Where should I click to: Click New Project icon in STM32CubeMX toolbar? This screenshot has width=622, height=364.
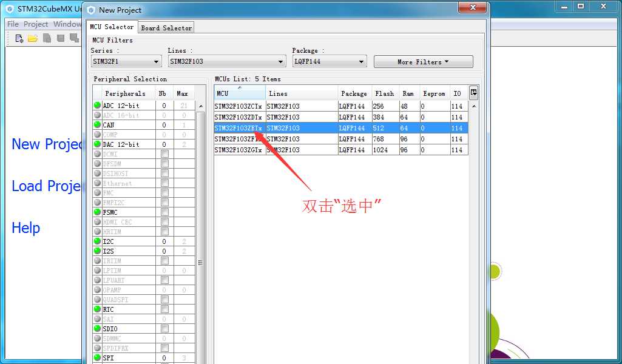[x=19, y=38]
